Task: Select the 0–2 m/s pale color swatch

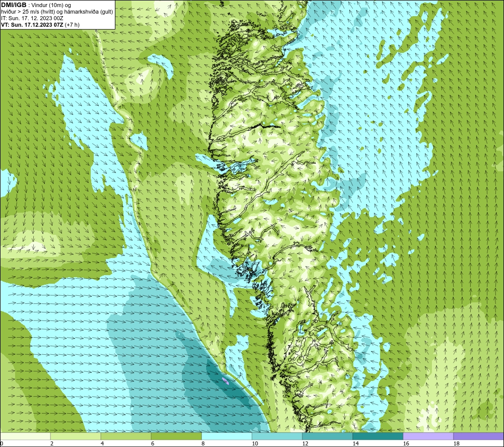Action: pos(25,436)
